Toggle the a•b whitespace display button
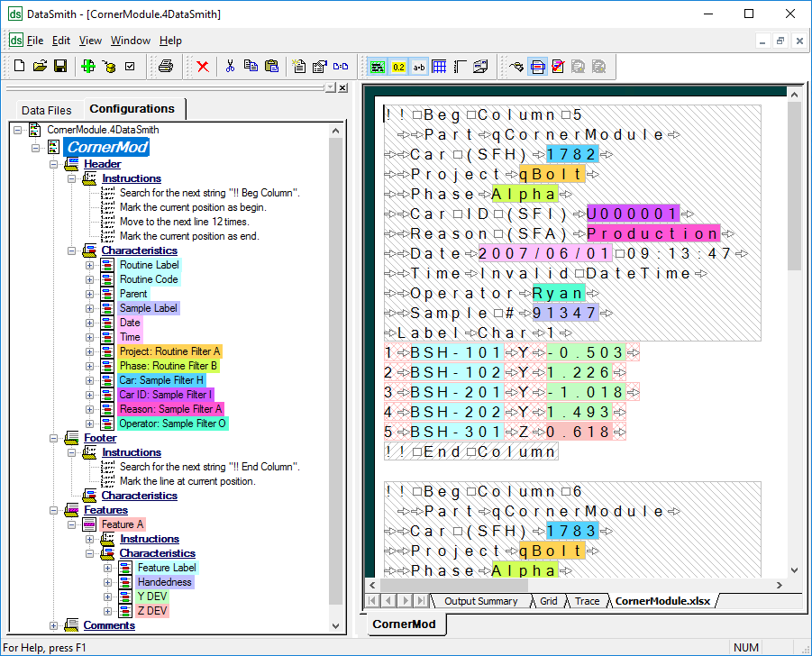 (419, 66)
